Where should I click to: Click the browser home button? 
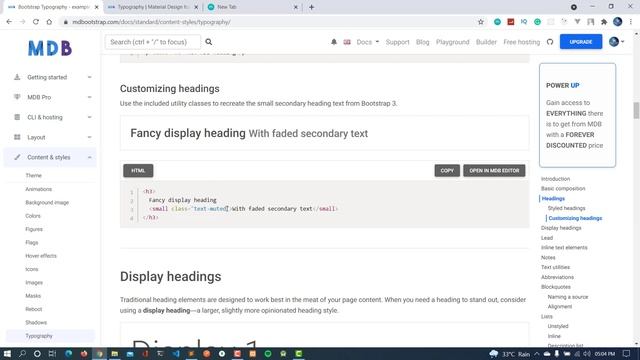tap(49, 22)
